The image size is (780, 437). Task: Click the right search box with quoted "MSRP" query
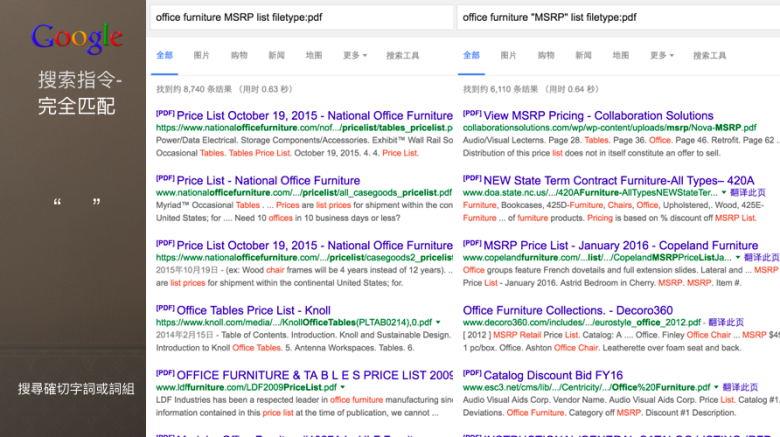[x=618, y=17]
